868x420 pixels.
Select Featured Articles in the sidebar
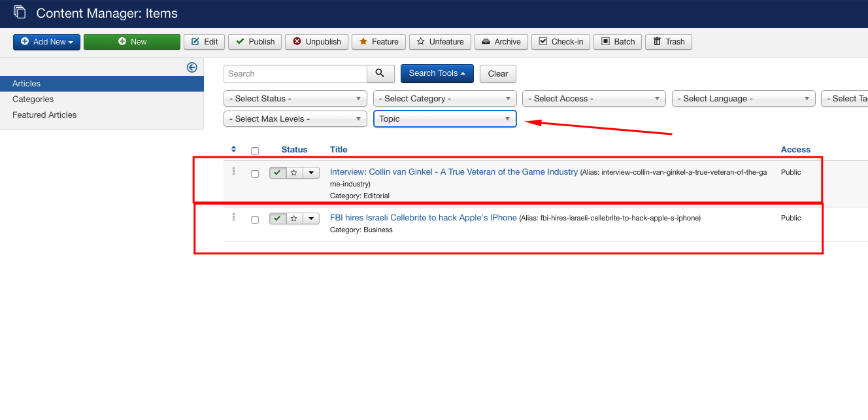click(44, 115)
